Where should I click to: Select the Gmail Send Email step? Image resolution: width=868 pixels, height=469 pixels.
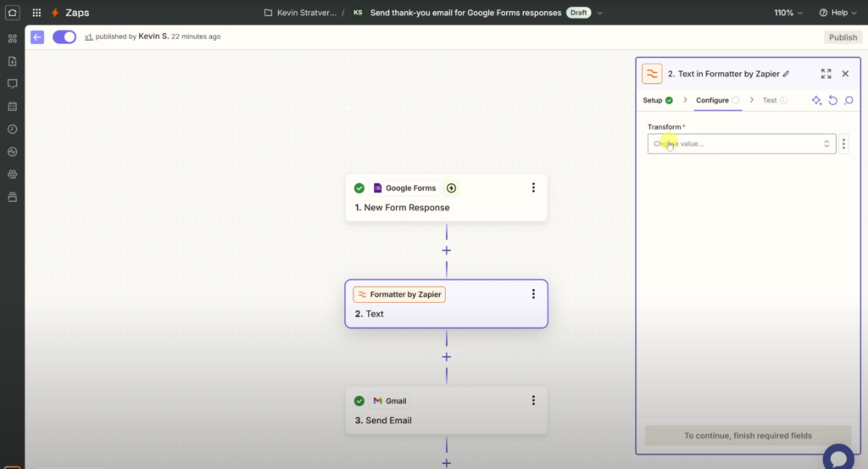(446, 410)
